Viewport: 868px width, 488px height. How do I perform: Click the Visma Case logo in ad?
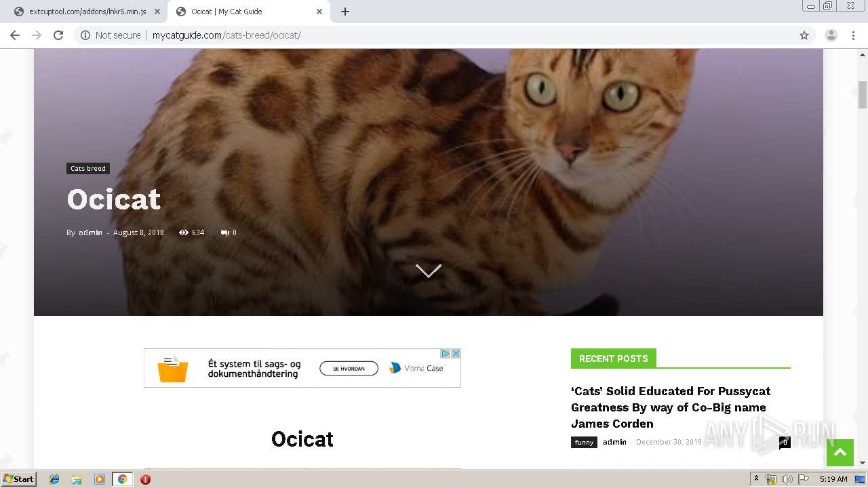tap(416, 368)
